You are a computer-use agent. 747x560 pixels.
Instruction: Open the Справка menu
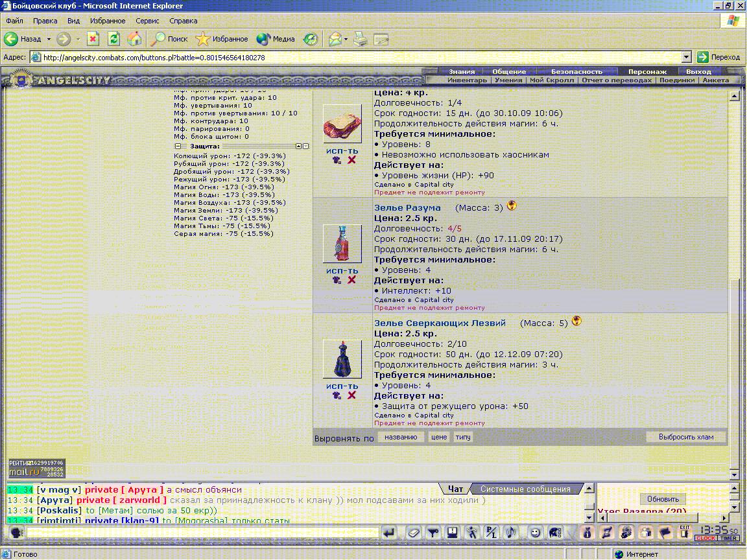click(183, 21)
